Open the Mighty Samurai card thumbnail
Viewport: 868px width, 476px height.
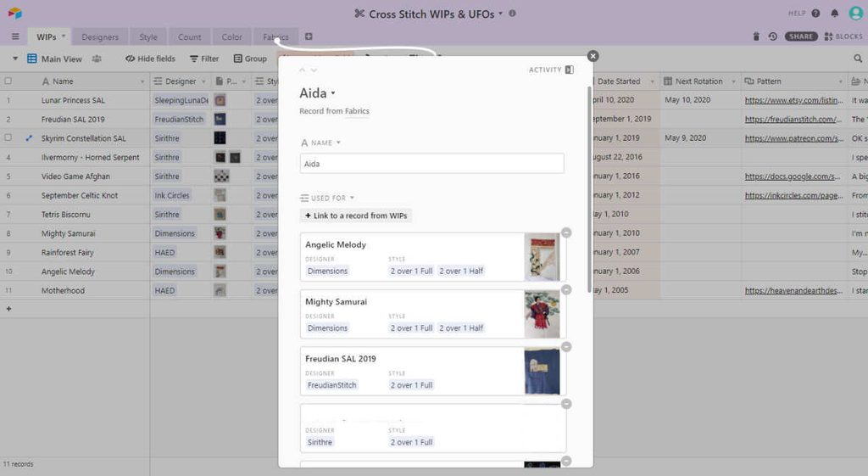click(x=542, y=314)
